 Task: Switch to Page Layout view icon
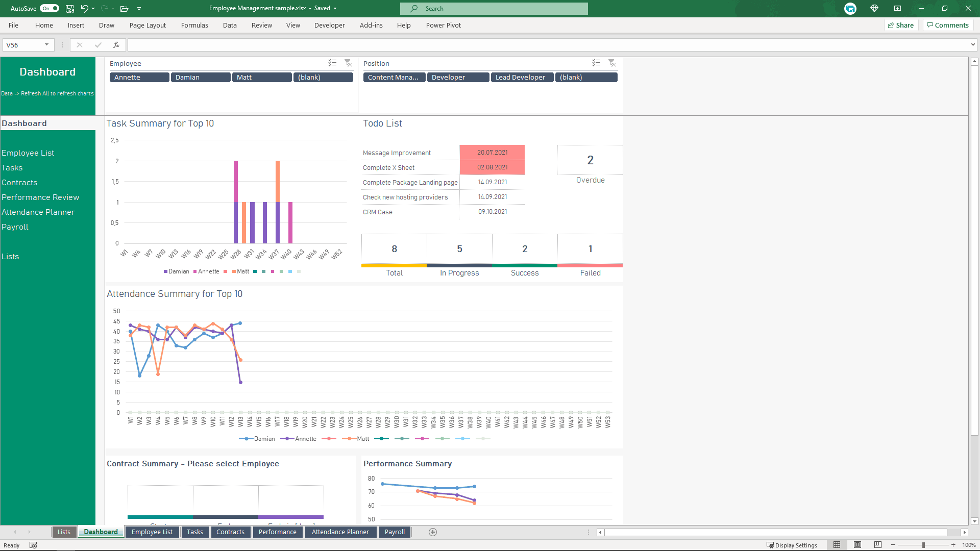pos(857,545)
